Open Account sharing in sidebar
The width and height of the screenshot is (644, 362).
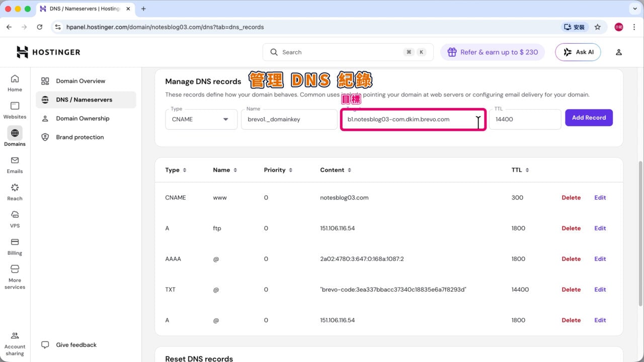tap(15, 343)
